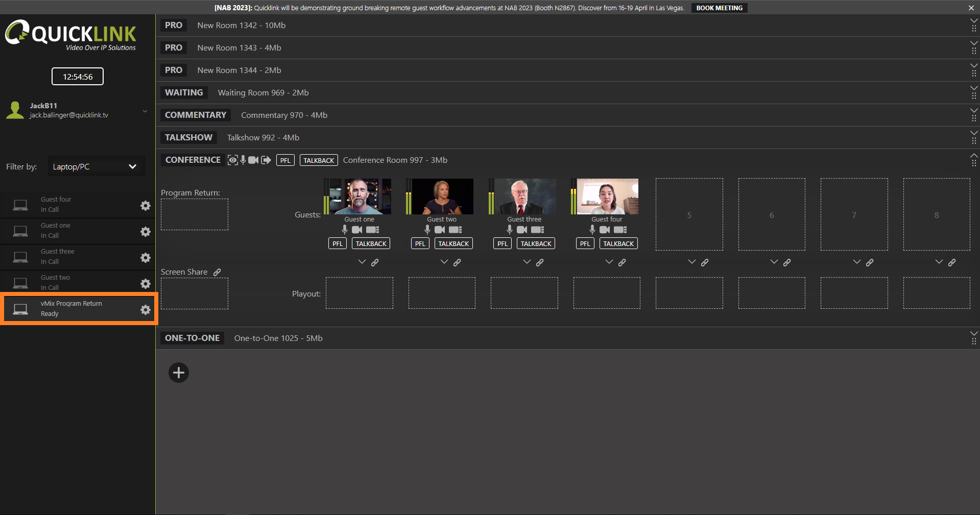Viewport: 980px width, 515px height.
Task: Mute Guest four's microphone icon
Action: tap(592, 230)
